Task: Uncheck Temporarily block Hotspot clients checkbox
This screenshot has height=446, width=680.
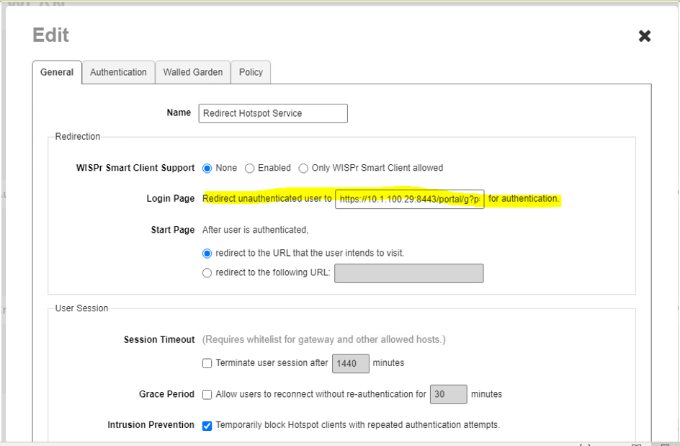Action: (207, 425)
